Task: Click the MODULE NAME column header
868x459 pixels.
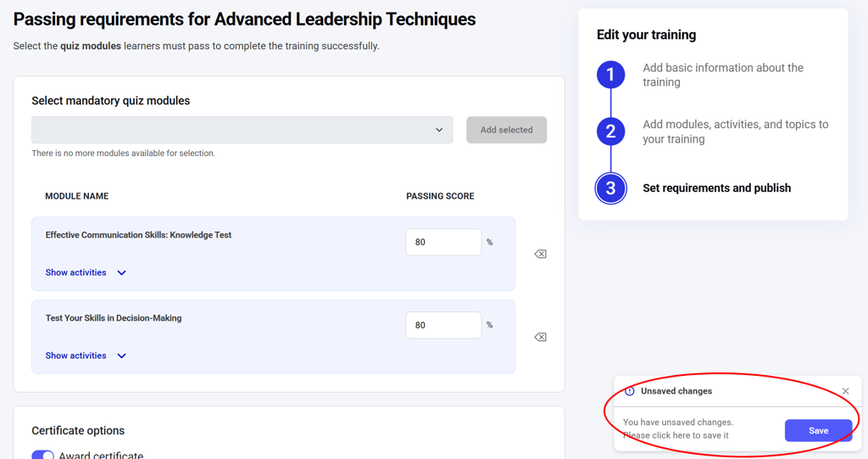Action: click(77, 196)
